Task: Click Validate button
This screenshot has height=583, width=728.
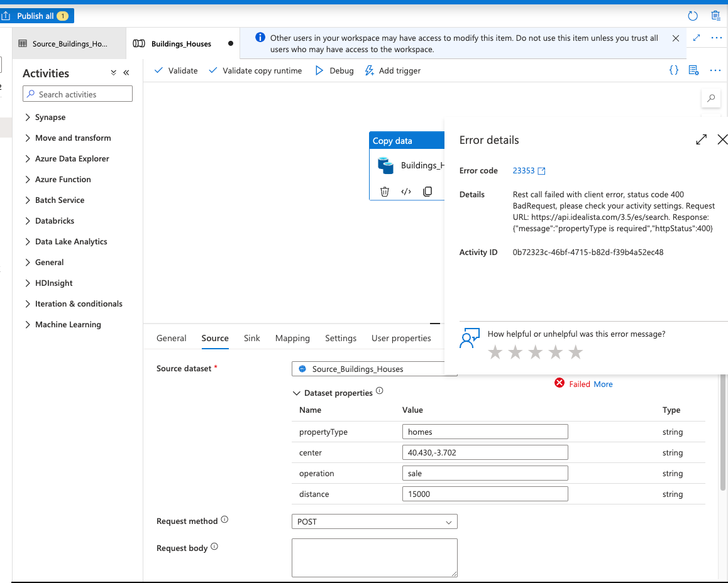Action: pyautogui.click(x=176, y=70)
